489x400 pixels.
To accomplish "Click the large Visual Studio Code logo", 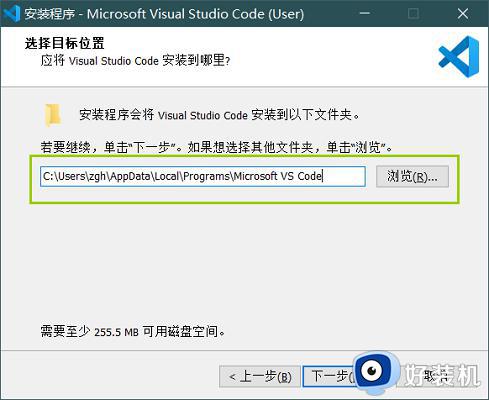I will (459, 57).
